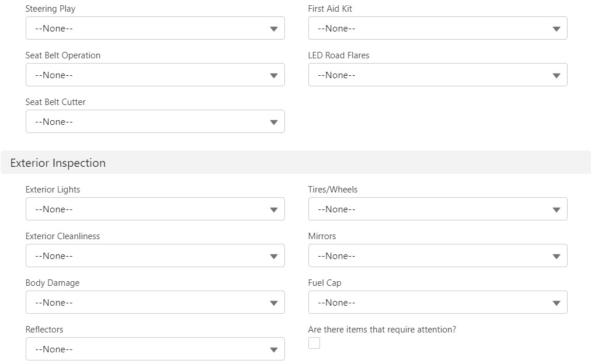Select the None value in Body Damage field
The image size is (591, 364).
coord(155,302)
